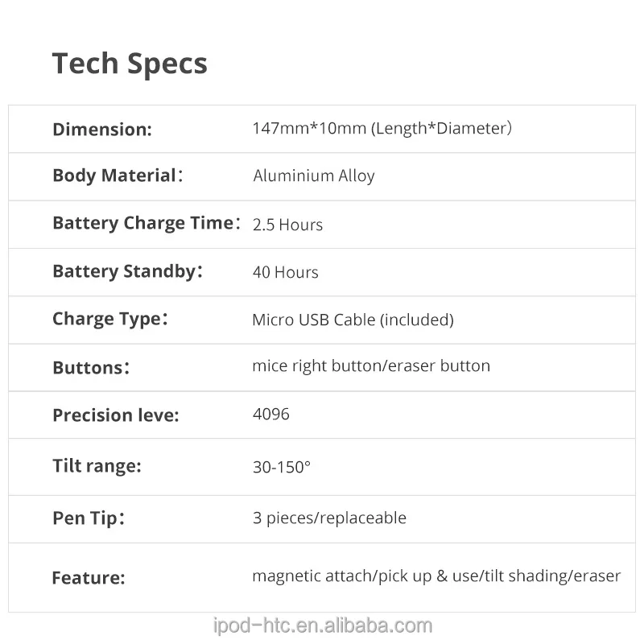644x644 pixels.
Task: Select the 147mm*10mm dimension value
Action: (x=382, y=128)
